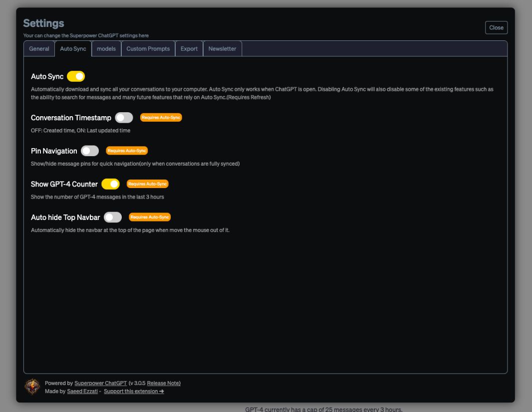Switch to the General tab
Viewport: 532px width, 412px height.
[39, 49]
